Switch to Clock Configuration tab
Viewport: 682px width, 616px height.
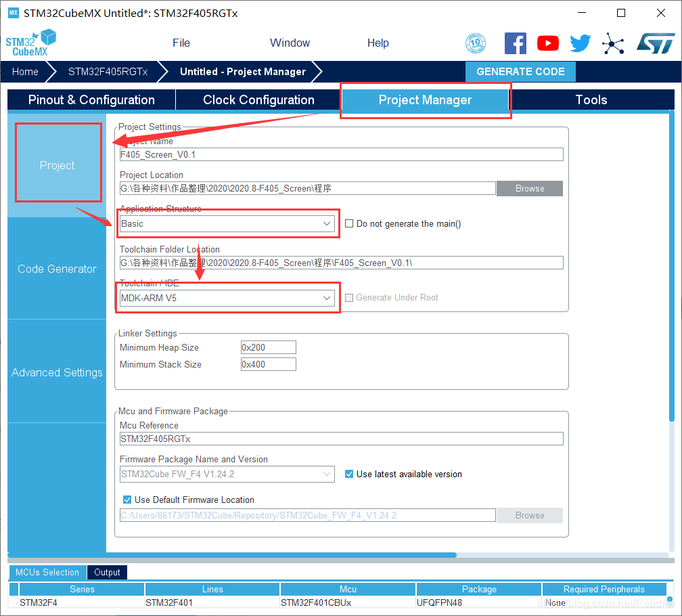pos(258,100)
